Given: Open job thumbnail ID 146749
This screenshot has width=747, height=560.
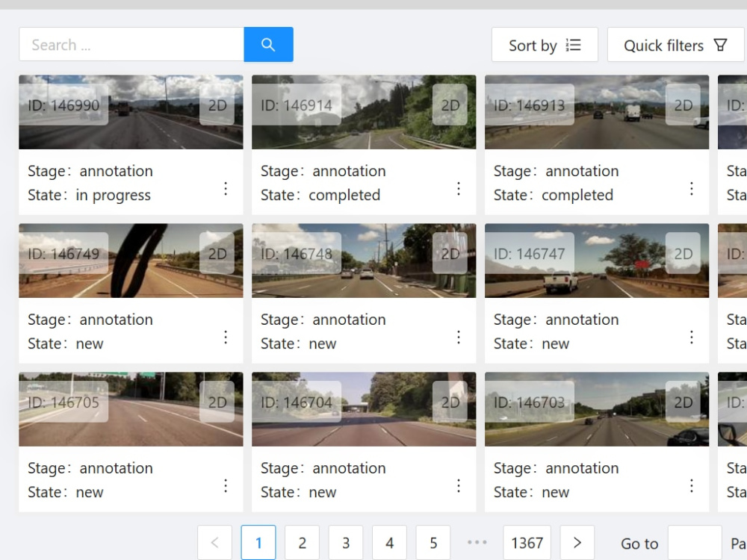Looking at the screenshot, I should coord(131,261).
